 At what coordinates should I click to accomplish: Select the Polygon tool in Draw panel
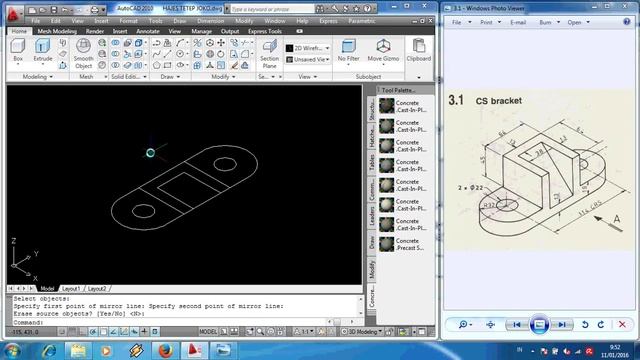point(156,65)
